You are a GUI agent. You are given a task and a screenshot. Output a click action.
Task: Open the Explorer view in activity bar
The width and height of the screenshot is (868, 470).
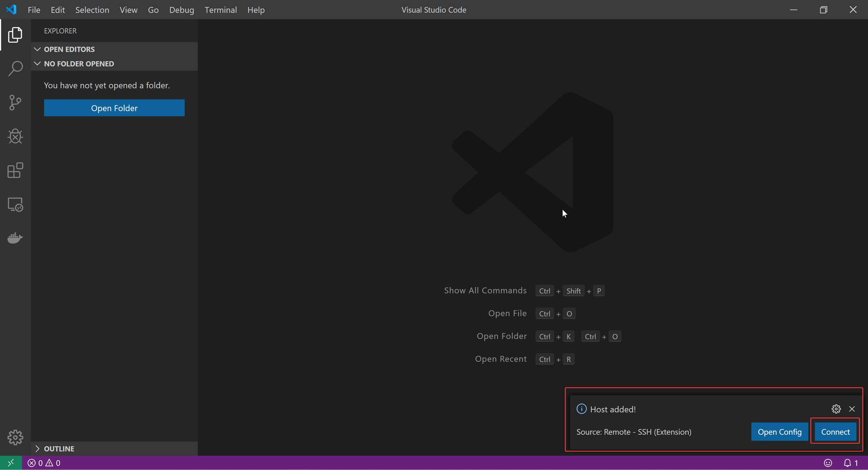tap(15, 35)
